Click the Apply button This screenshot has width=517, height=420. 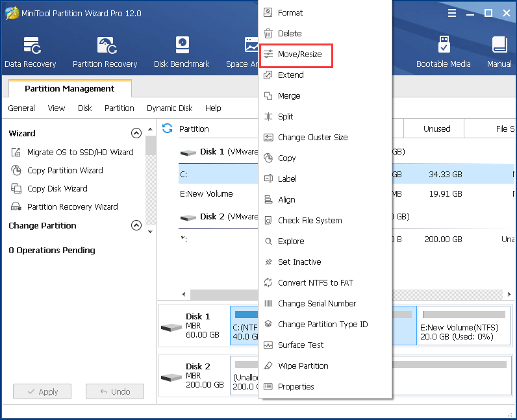42,391
